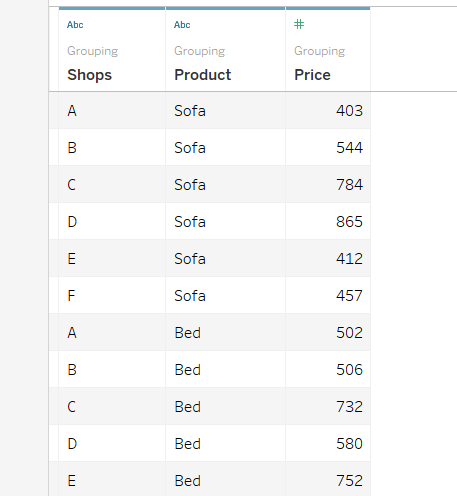
Task: Select the price cell showing 865
Action: pyautogui.click(x=328, y=222)
